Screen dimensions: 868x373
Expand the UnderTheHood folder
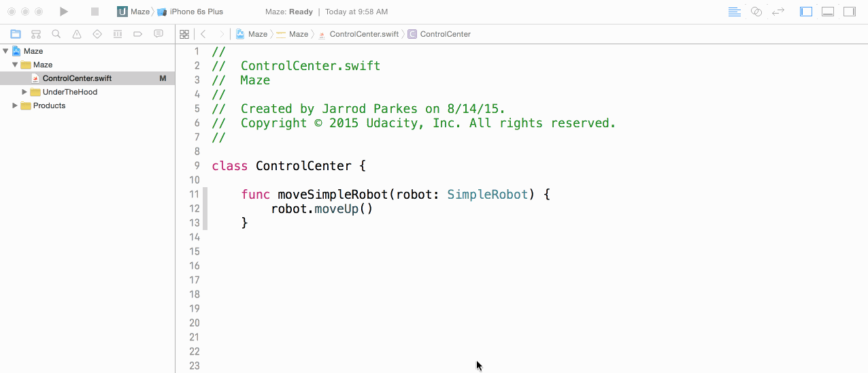[24, 92]
